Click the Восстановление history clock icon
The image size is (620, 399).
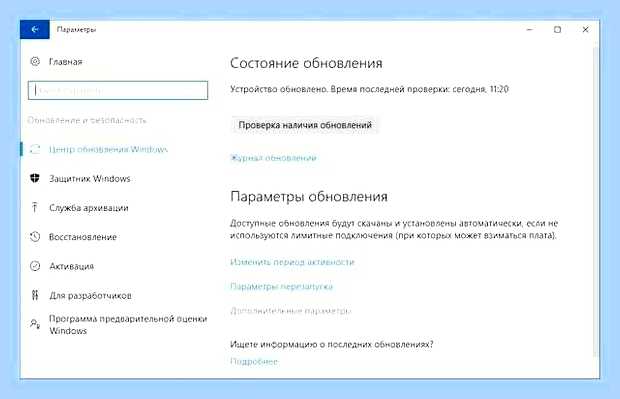coord(35,236)
